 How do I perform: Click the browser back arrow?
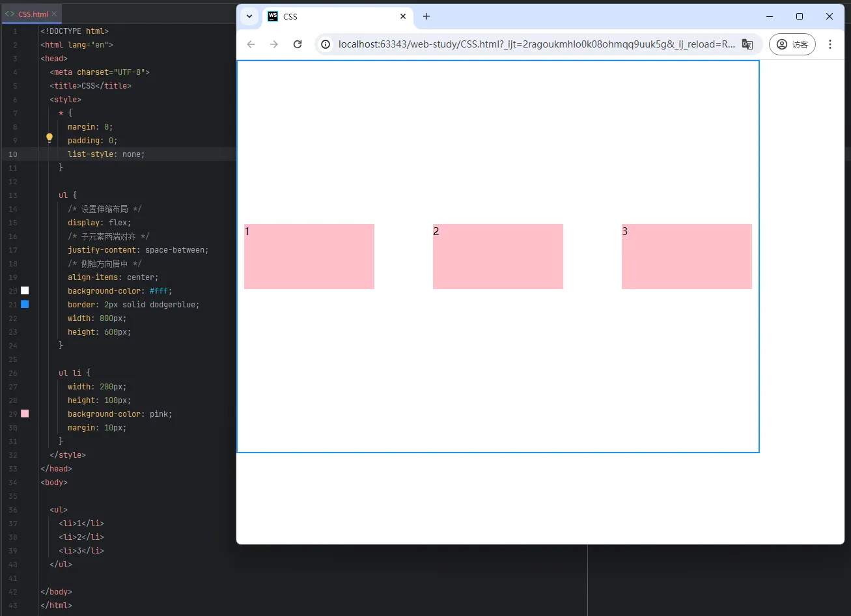tap(251, 44)
